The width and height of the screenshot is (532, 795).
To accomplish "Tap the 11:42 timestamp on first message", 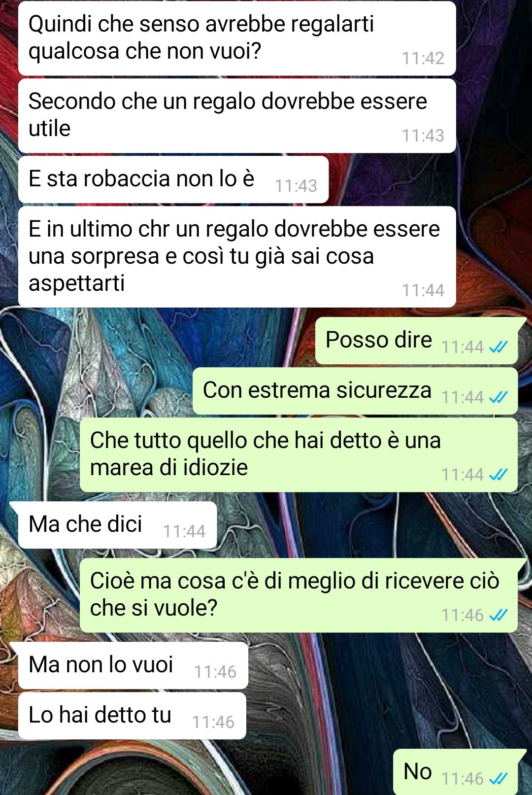I will pos(423,58).
